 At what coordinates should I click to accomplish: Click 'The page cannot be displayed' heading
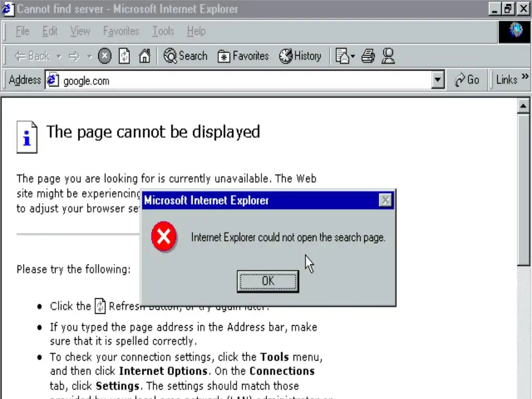tap(153, 132)
